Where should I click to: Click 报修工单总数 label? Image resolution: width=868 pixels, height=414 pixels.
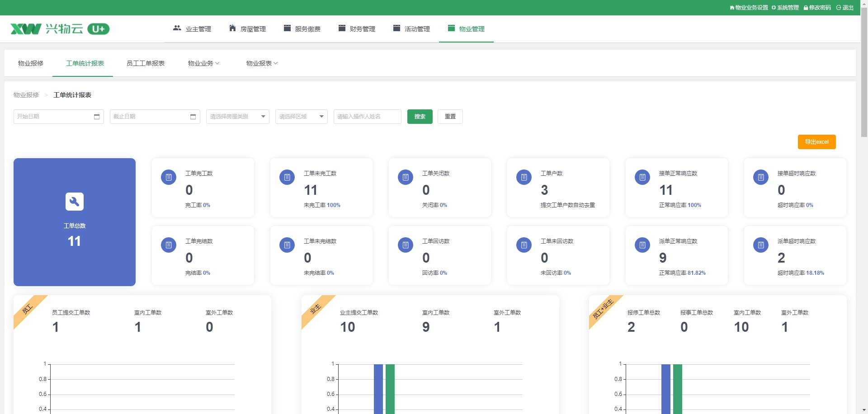644,313
